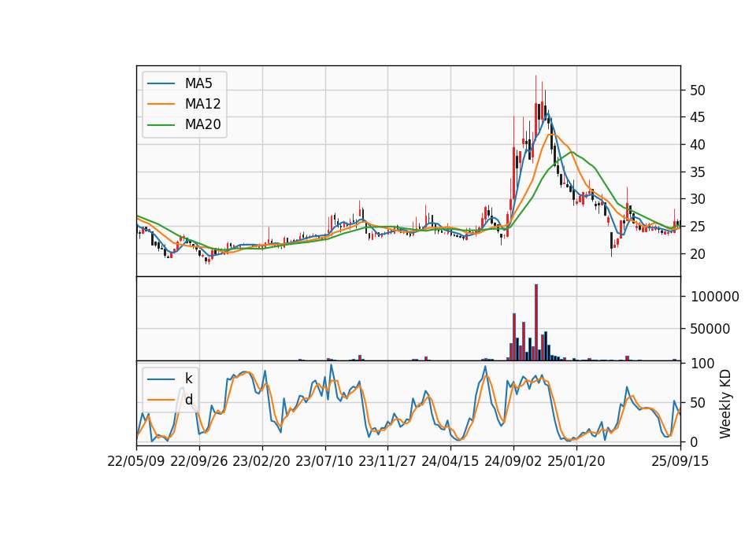This screenshot has height=543, width=756.
Task: Click the 23/02/20 date tick label
Action: 261,461
